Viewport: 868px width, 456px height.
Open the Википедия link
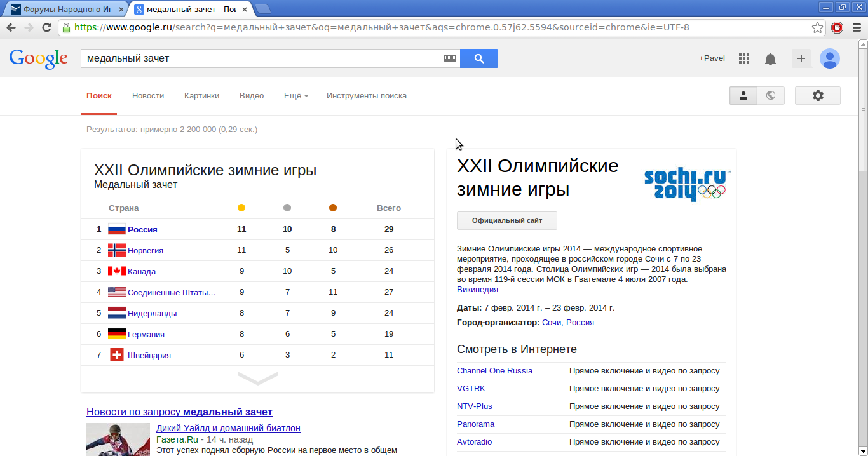click(x=477, y=290)
